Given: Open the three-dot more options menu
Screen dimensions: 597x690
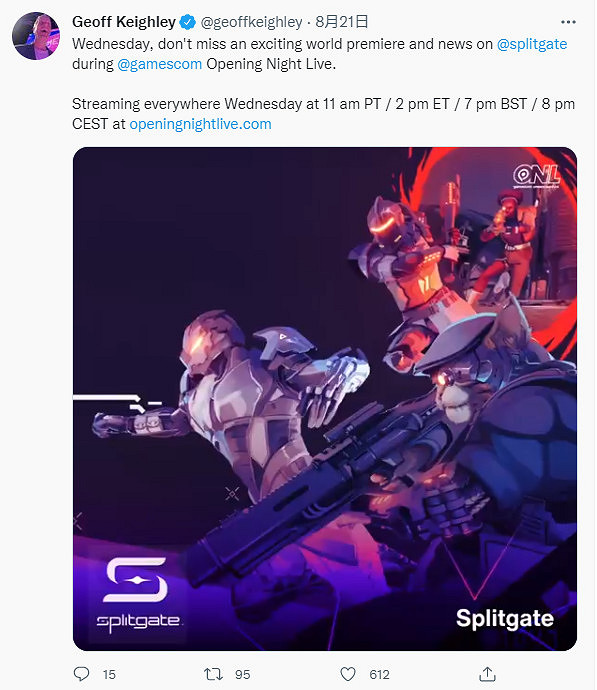Looking at the screenshot, I should [568, 22].
